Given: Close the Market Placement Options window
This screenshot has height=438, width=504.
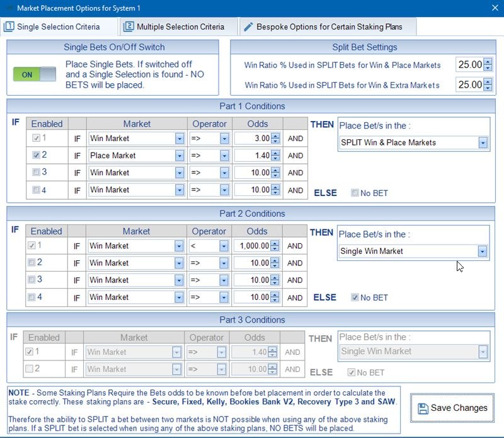Looking at the screenshot, I should pyautogui.click(x=495, y=8).
